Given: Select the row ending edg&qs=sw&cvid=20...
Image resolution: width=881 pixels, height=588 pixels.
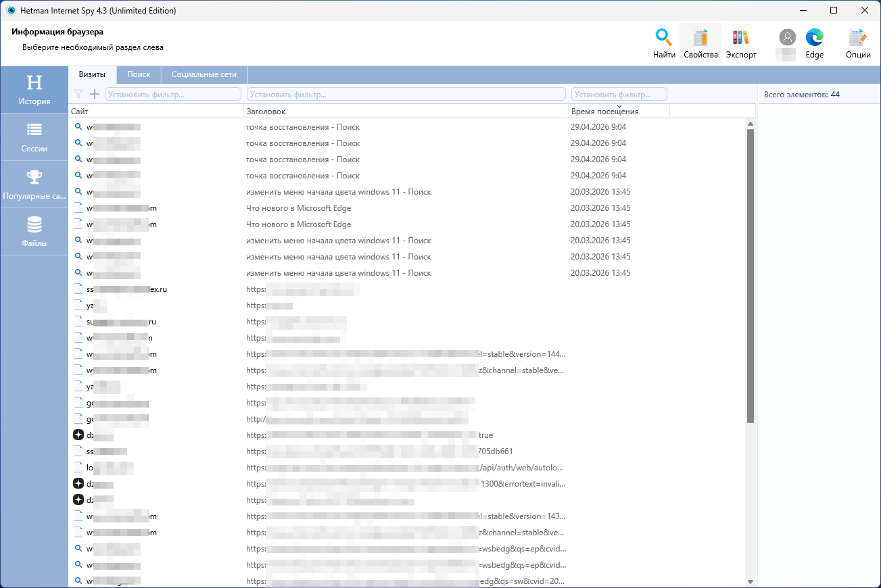Looking at the screenshot, I should pos(406,581).
